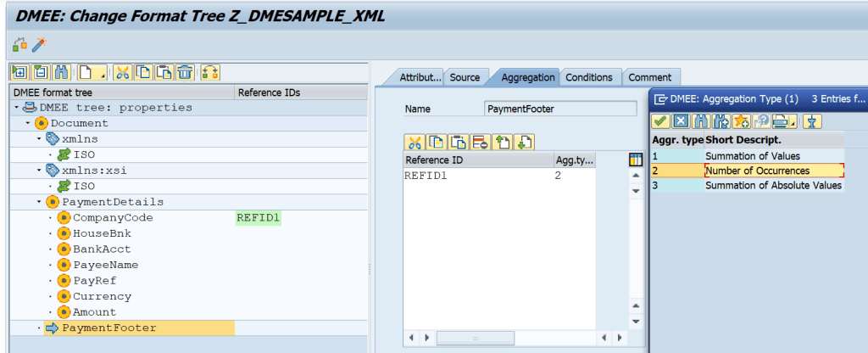Click the node swap icon beside the trash icon
The width and height of the screenshot is (868, 353).
click(x=210, y=72)
